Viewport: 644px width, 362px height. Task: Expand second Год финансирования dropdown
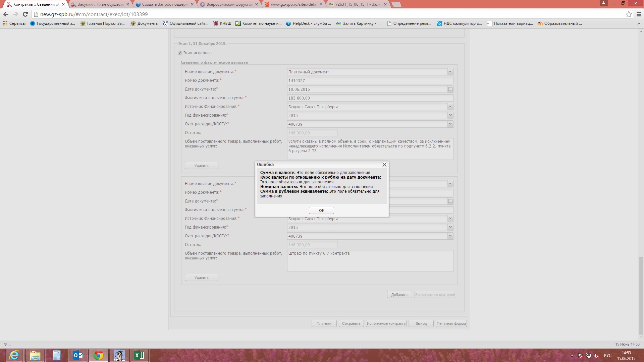450,227
